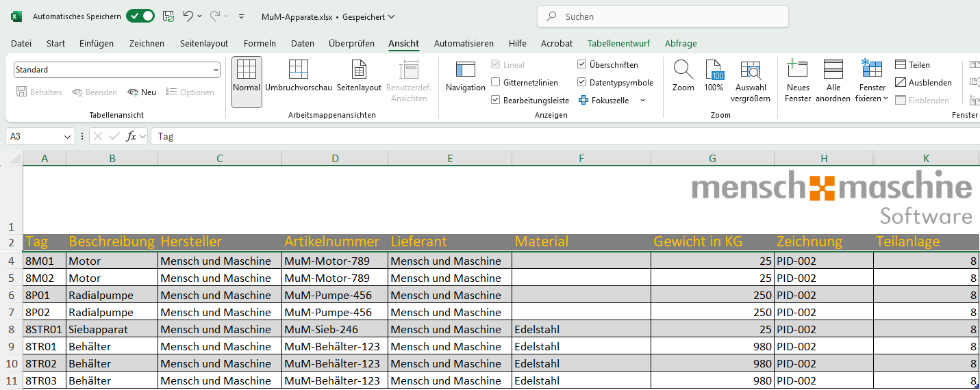Expand the Name Box dropdown arrow
Viewport: 980px width, 390px height.
point(67,137)
